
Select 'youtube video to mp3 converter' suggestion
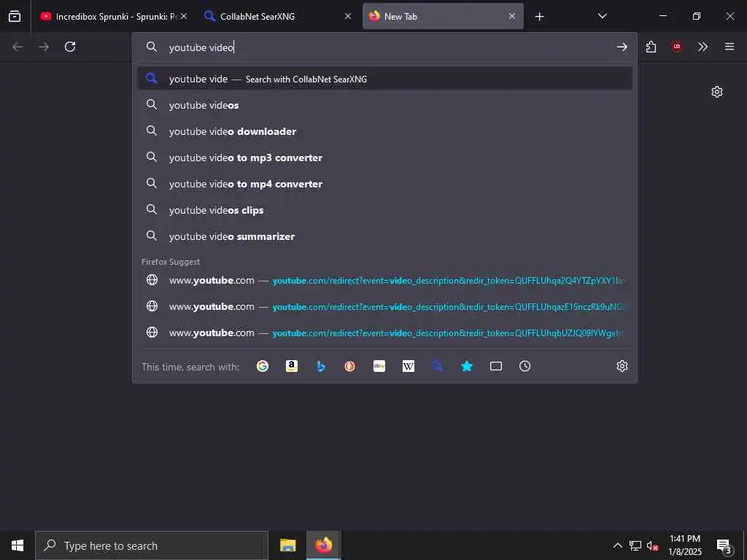(x=384, y=157)
